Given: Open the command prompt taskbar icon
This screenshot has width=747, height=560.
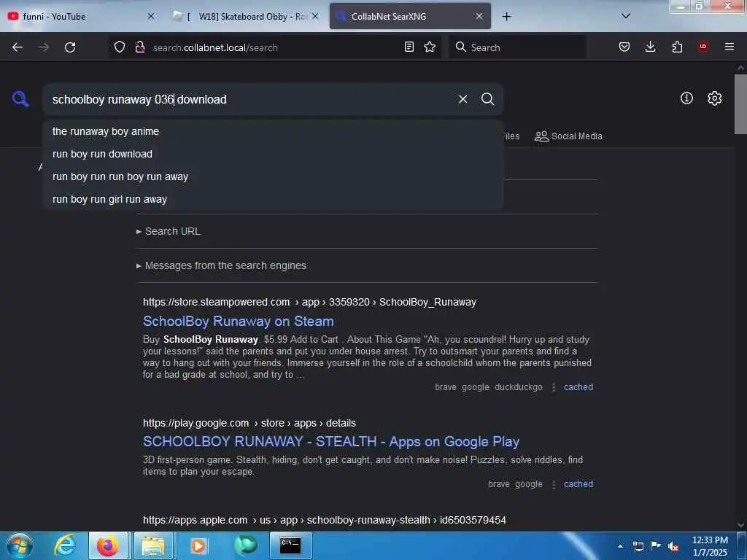Looking at the screenshot, I should [290, 545].
